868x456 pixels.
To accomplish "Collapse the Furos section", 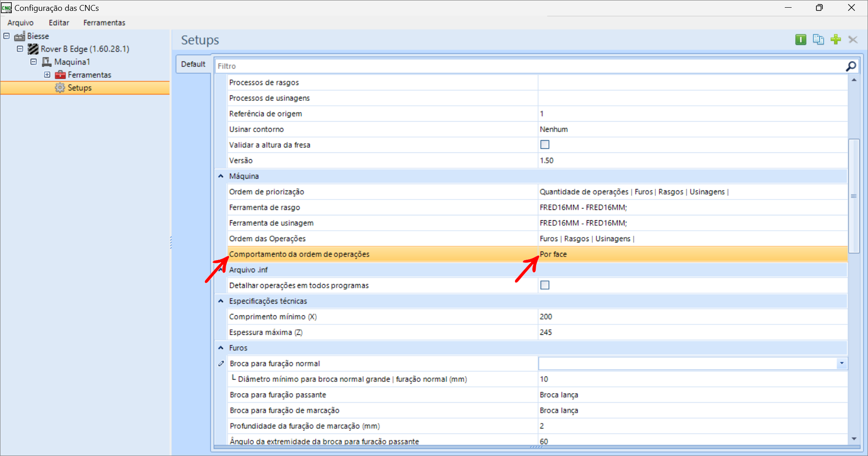I will (221, 348).
